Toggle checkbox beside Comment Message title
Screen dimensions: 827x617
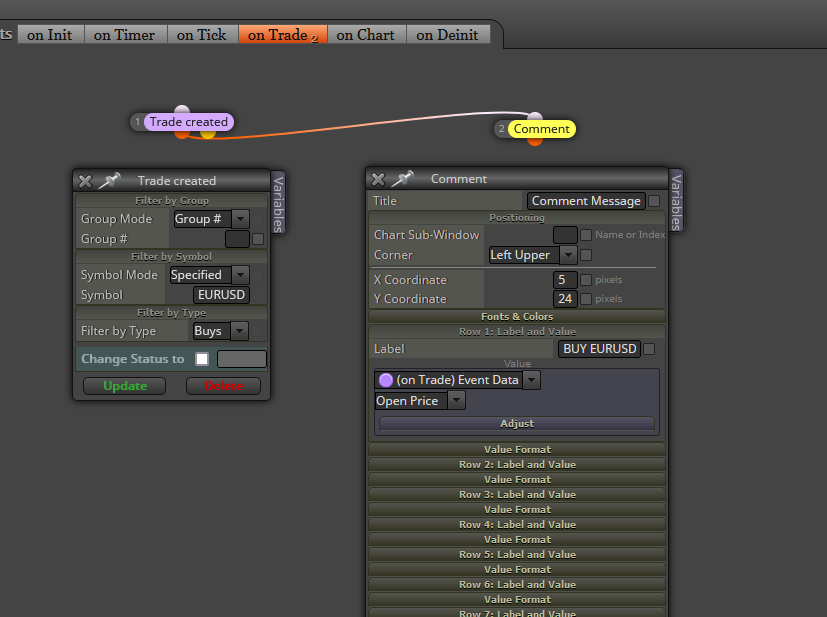[x=654, y=201]
